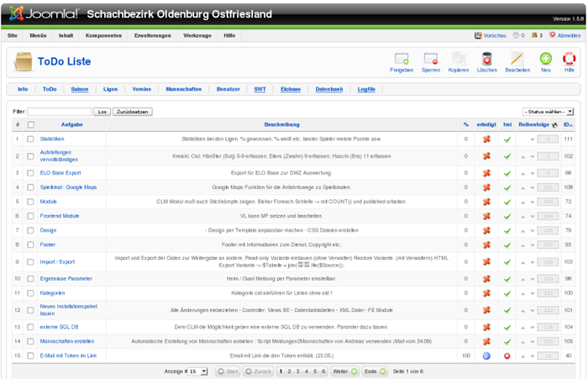Check the box for Statistiken row

tap(31, 139)
